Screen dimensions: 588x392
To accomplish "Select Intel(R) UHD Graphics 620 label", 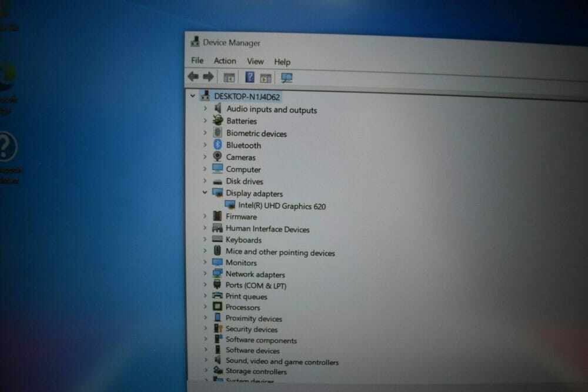I will (x=282, y=206).
